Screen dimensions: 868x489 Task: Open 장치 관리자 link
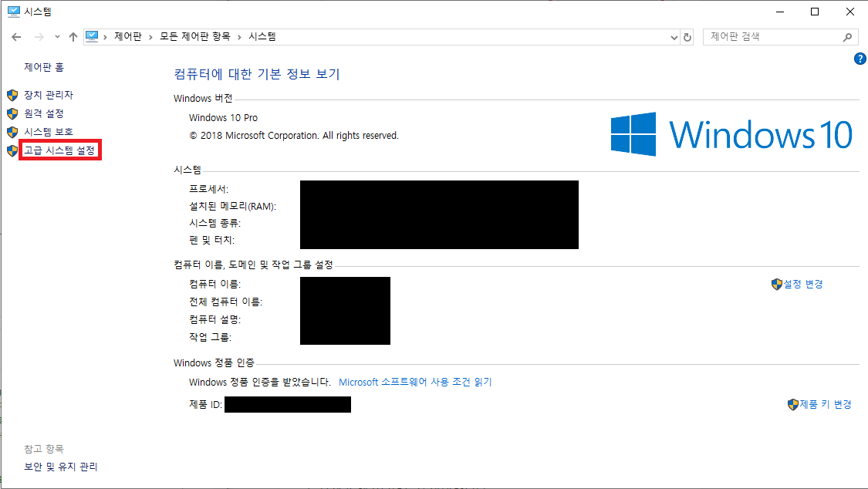(x=48, y=95)
